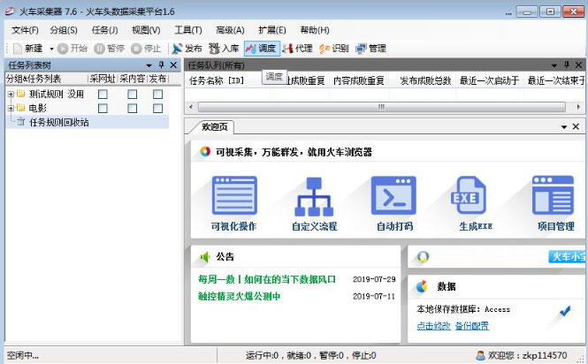Click the 数据 chart icon
This screenshot has width=588, height=364.
(x=423, y=286)
